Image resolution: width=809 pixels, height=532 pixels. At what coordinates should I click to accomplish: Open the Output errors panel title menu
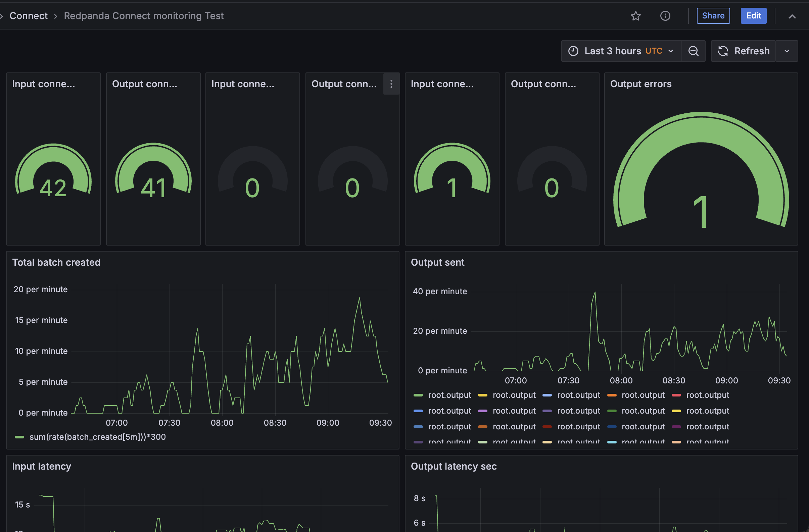[640, 84]
